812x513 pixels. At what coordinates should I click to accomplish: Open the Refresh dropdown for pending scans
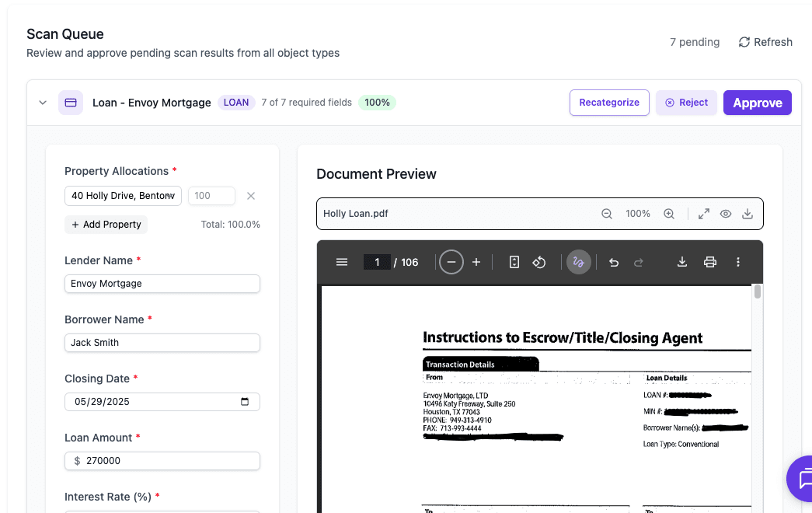[x=765, y=42]
